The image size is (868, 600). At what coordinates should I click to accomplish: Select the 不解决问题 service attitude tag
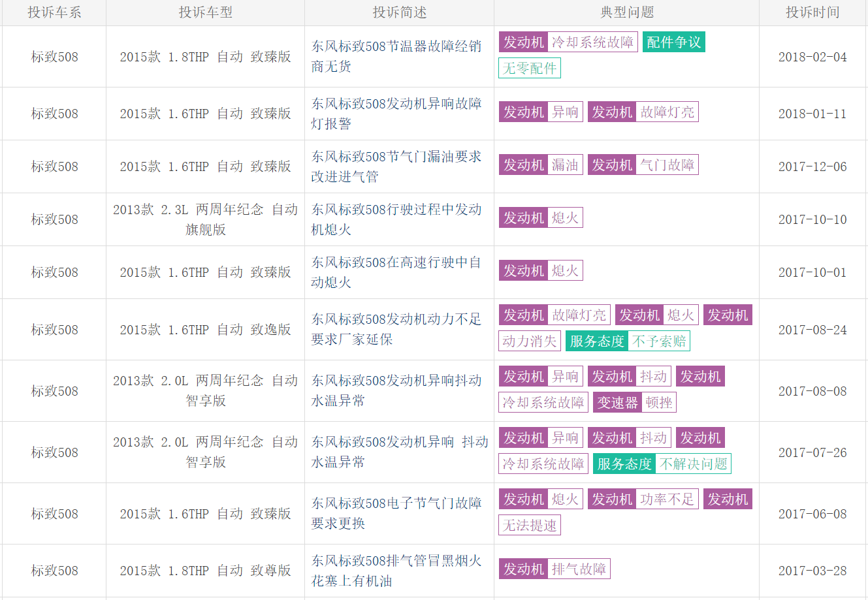[x=693, y=464]
